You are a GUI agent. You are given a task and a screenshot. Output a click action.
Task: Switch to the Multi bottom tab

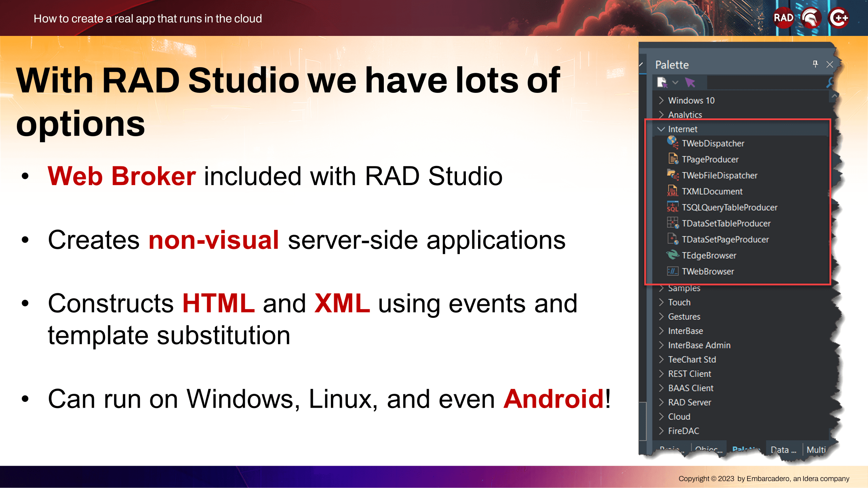(x=815, y=450)
